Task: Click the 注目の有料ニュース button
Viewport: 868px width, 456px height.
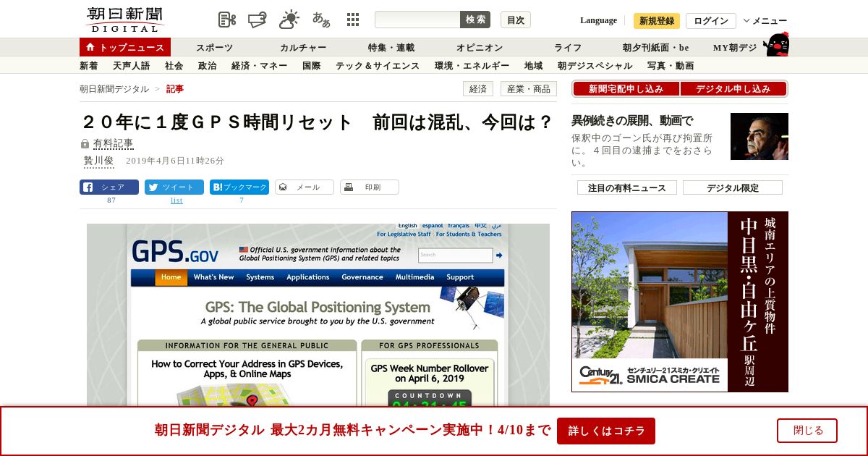Action: click(627, 187)
